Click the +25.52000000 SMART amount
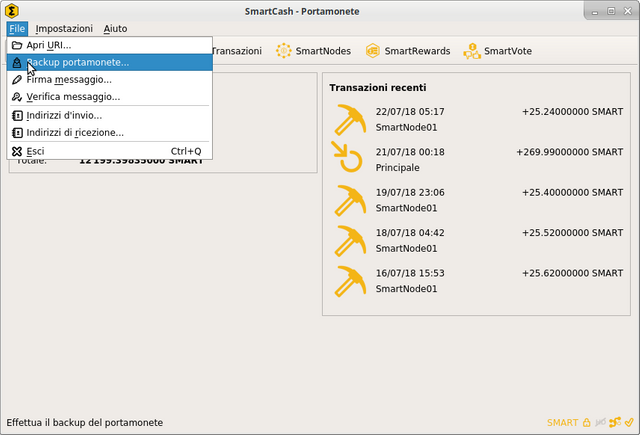Image resolution: width=640 pixels, height=435 pixels. [573, 233]
